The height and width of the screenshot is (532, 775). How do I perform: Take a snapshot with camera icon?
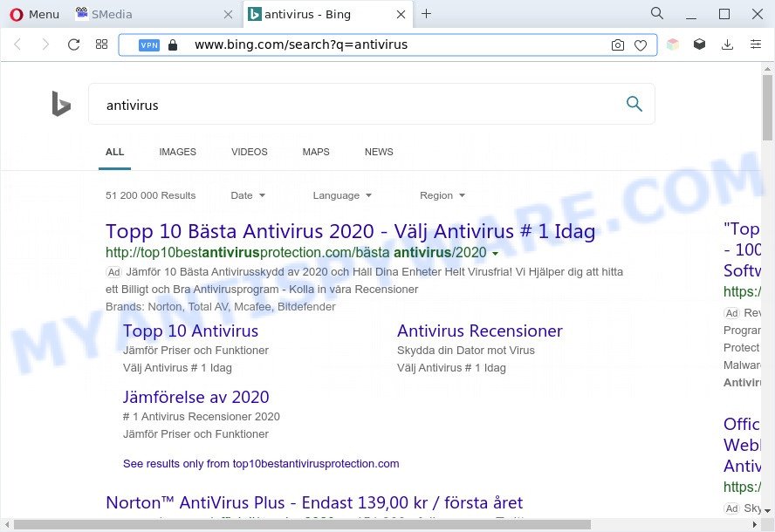point(617,45)
